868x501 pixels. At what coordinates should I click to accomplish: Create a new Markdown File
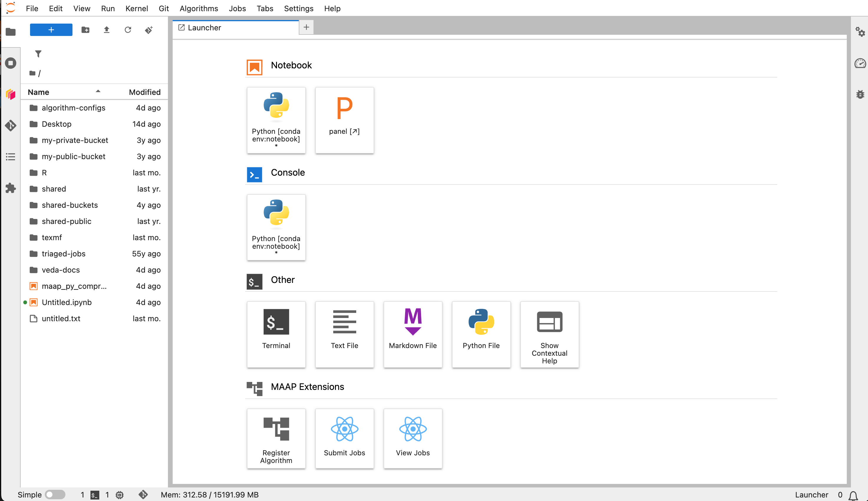pyautogui.click(x=413, y=334)
